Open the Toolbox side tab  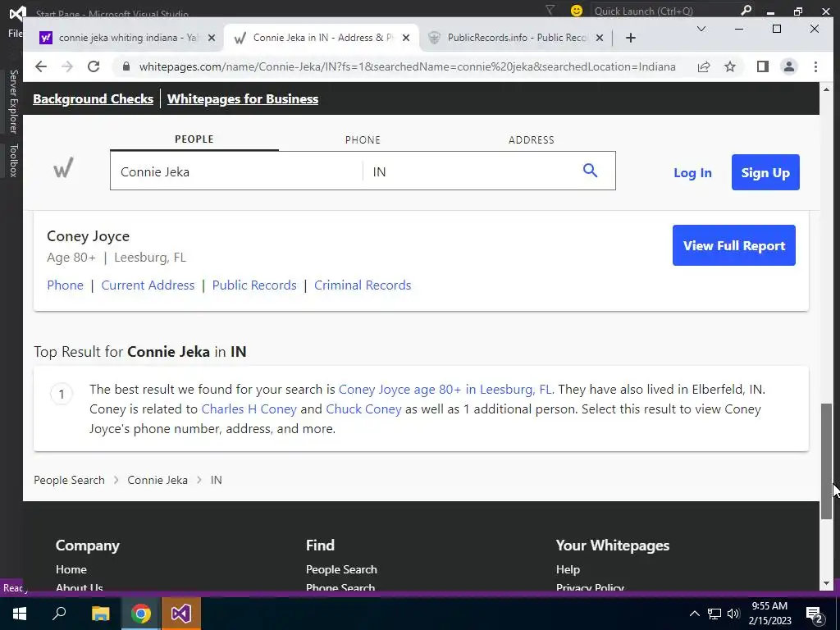click(13, 160)
